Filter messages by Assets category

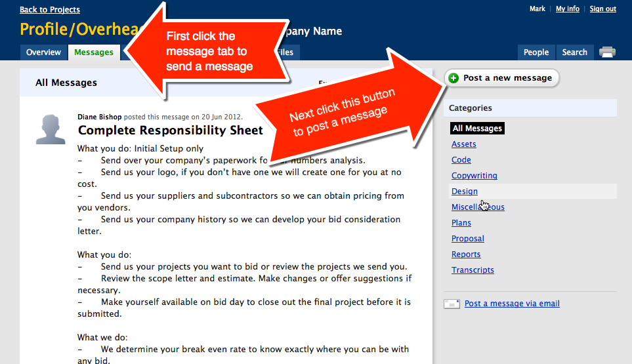pyautogui.click(x=463, y=144)
